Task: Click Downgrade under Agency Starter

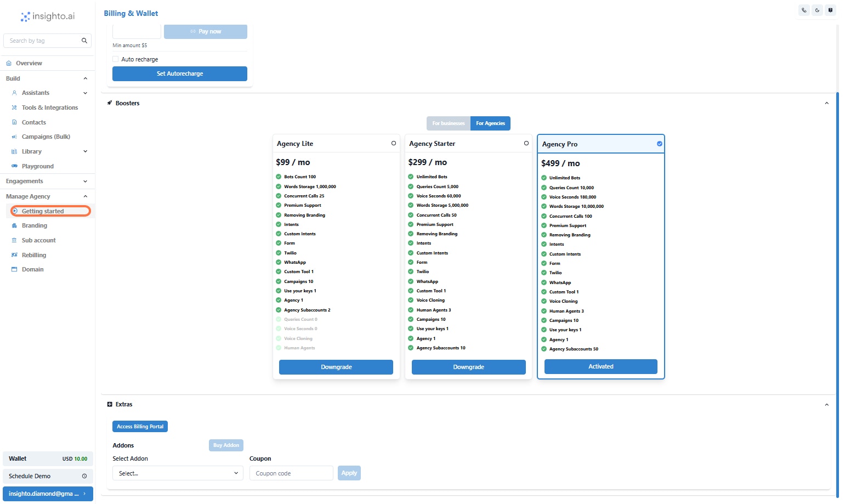Action: coord(469,367)
